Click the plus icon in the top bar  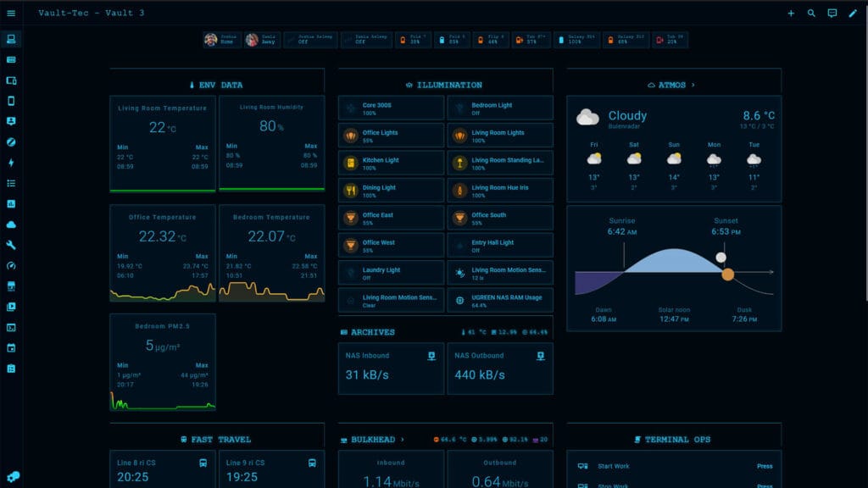[x=791, y=14]
